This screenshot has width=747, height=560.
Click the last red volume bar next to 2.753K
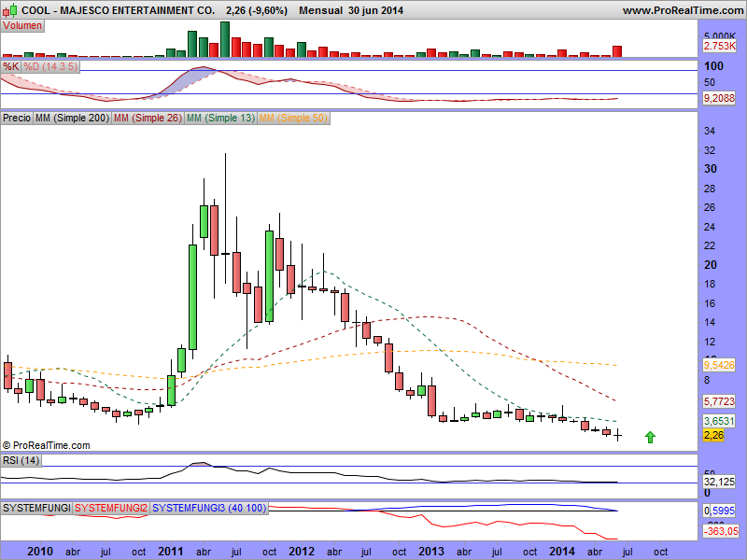coord(617,51)
